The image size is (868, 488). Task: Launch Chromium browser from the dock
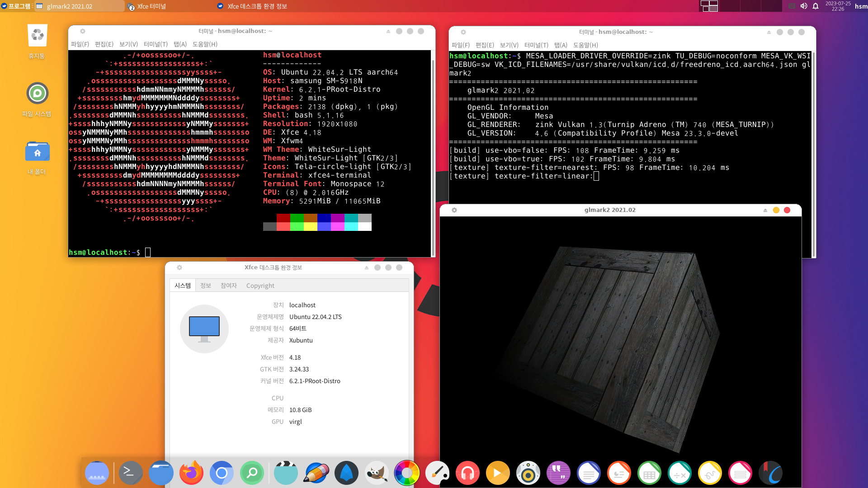click(222, 473)
